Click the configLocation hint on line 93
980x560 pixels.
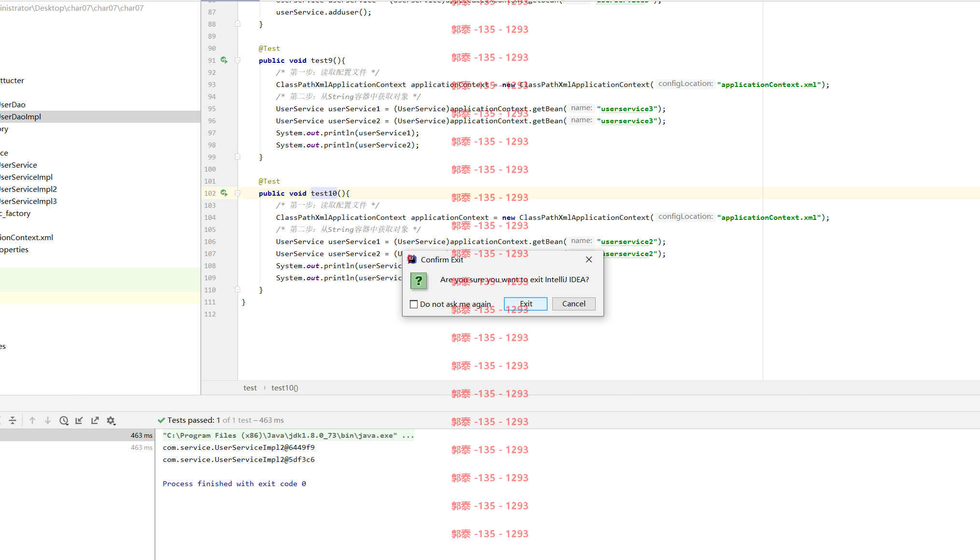tap(686, 84)
